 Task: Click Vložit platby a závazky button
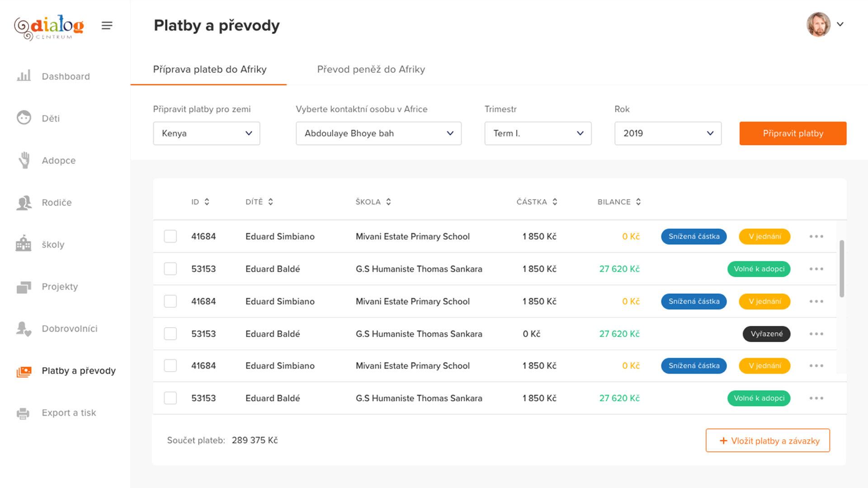point(768,441)
